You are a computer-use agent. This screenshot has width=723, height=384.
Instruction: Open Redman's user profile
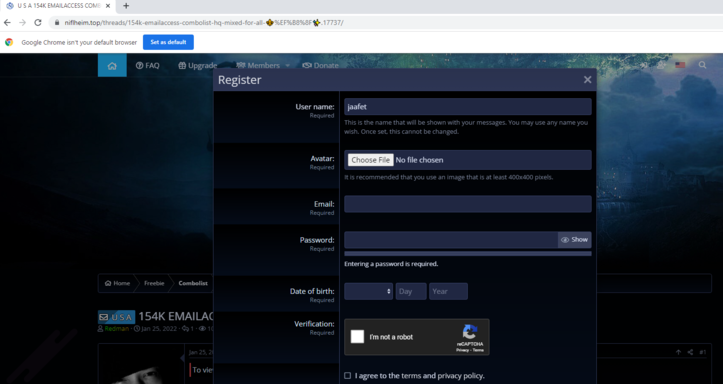[117, 329]
